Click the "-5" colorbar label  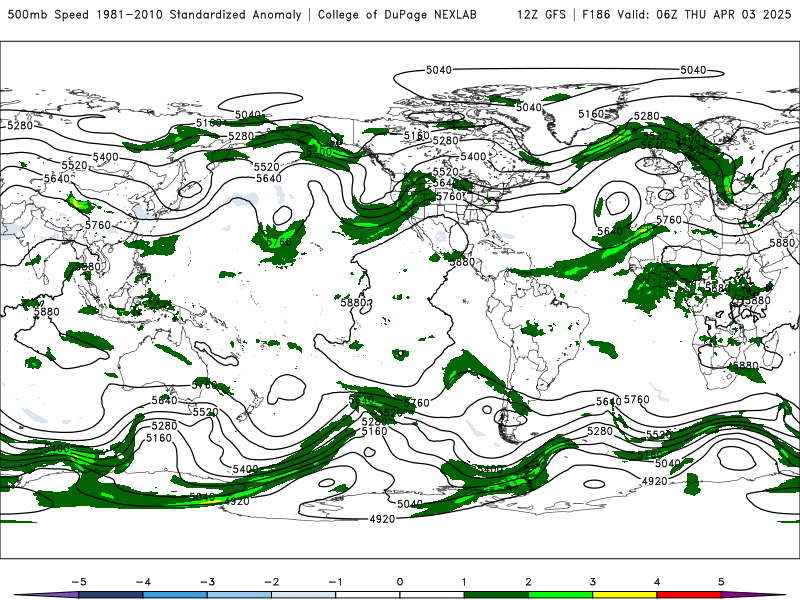tap(79, 582)
